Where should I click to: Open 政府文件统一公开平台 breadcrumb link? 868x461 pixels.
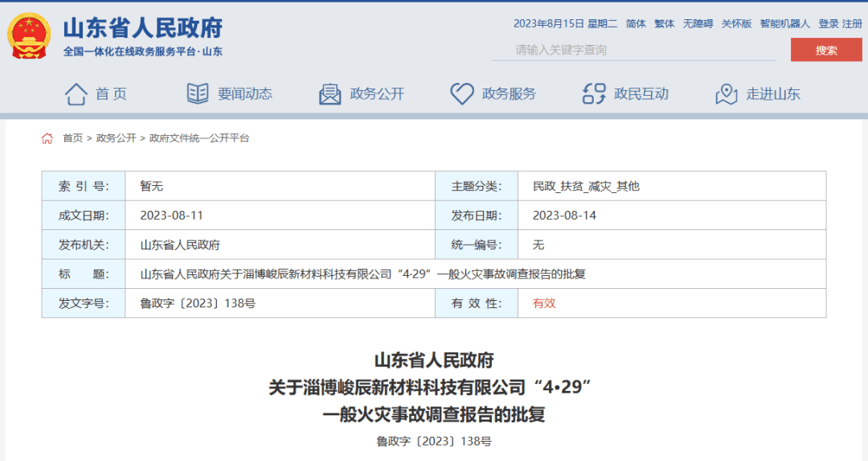coord(199,138)
